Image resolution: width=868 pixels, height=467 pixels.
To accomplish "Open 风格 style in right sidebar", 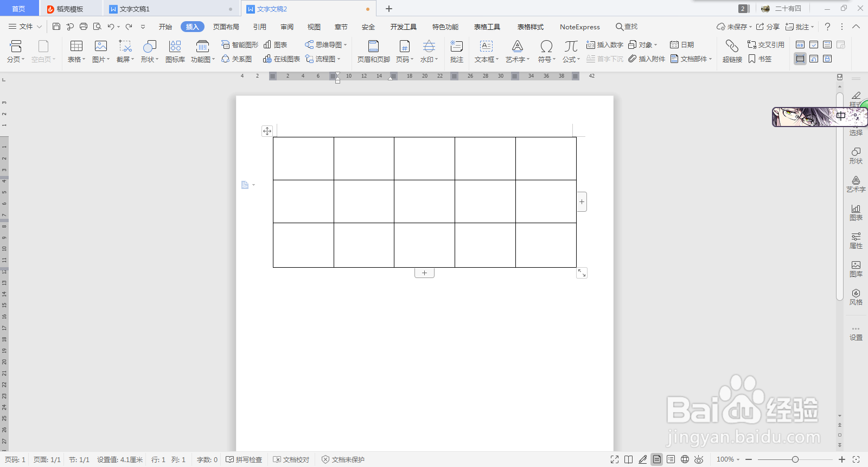I will (x=856, y=297).
